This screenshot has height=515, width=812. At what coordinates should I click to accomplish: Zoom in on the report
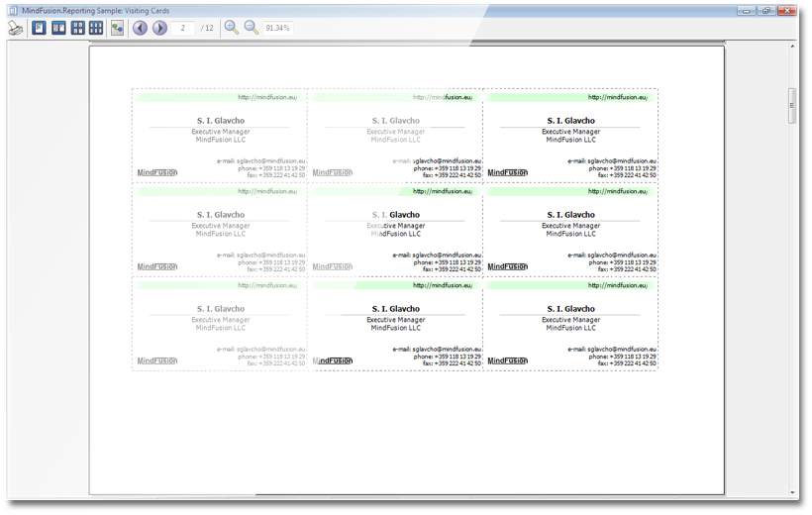coord(232,28)
